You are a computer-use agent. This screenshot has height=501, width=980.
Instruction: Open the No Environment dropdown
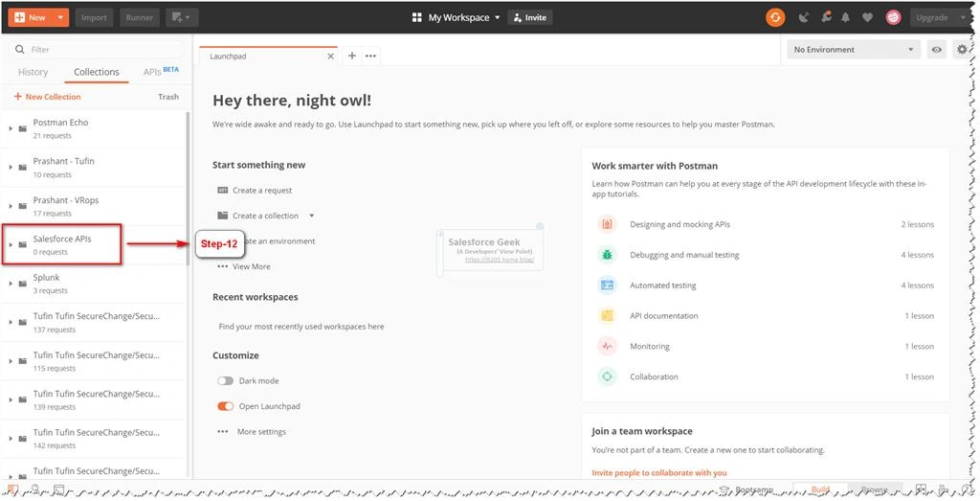853,50
